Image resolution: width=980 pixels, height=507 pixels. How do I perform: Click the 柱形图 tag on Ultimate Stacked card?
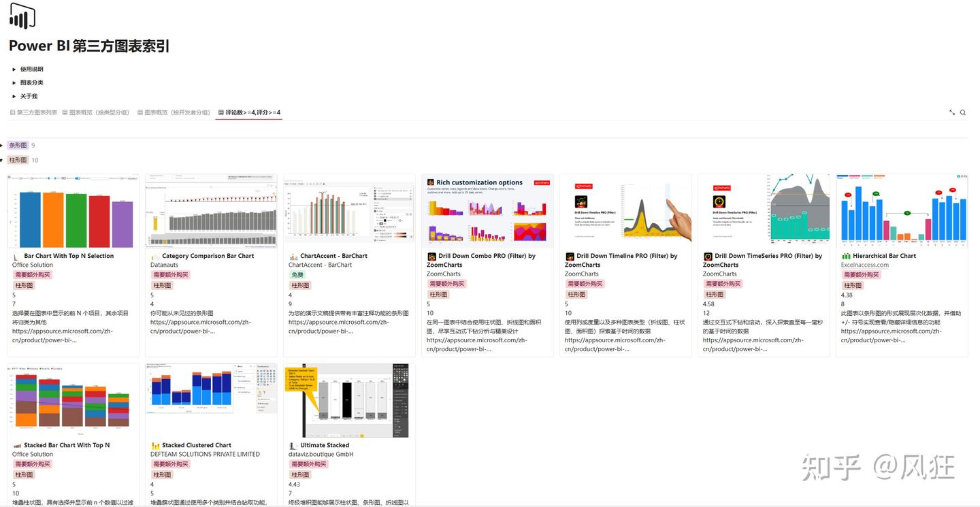pyautogui.click(x=300, y=475)
